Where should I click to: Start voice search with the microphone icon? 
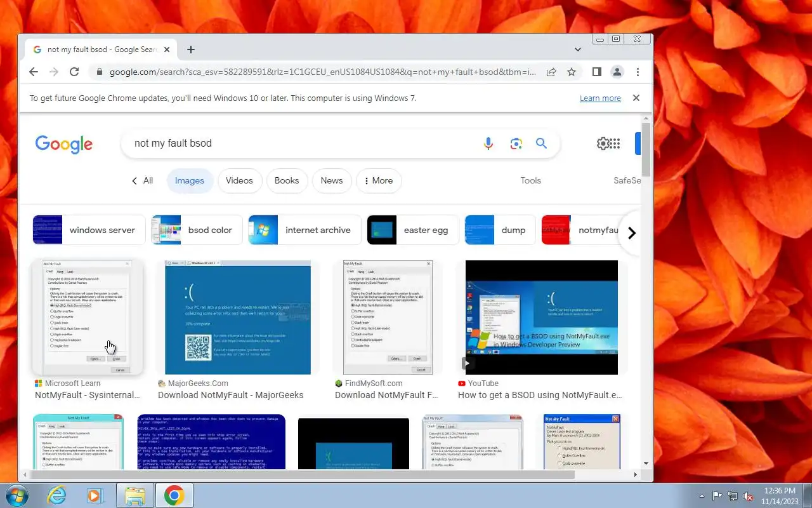click(488, 144)
